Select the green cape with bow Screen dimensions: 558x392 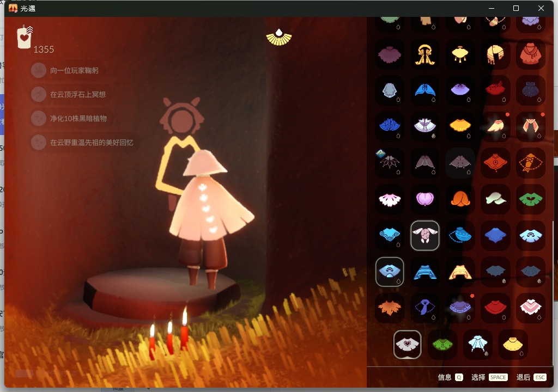click(442, 344)
